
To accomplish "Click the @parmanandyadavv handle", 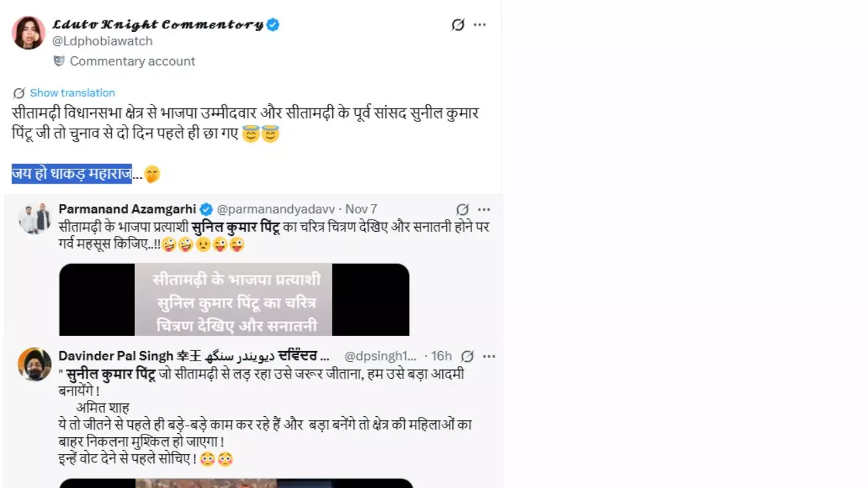I will 275,209.
